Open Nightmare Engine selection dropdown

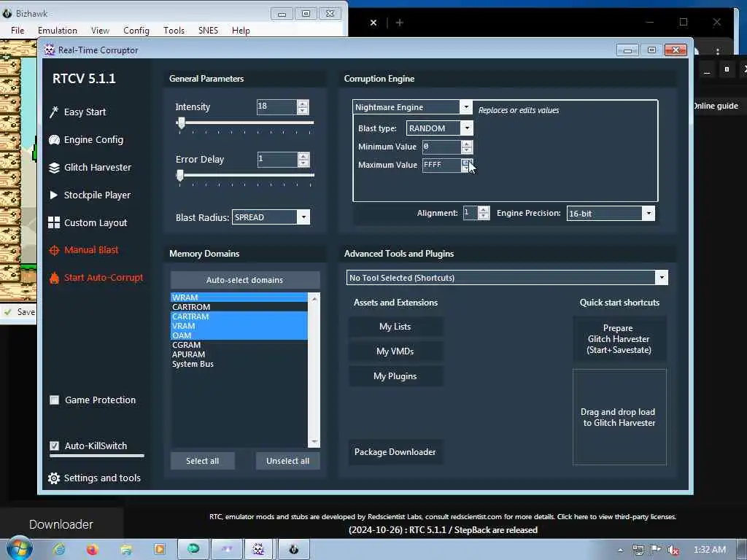[466, 107]
